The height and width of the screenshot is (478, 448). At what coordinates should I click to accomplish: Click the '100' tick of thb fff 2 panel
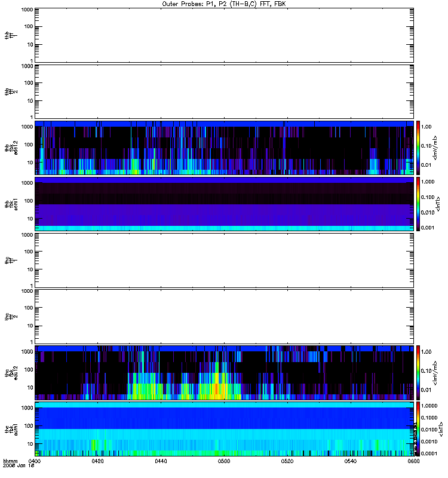point(29,83)
